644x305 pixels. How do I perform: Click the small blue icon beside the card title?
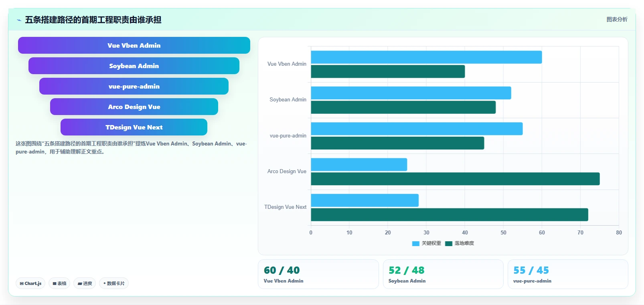click(19, 20)
